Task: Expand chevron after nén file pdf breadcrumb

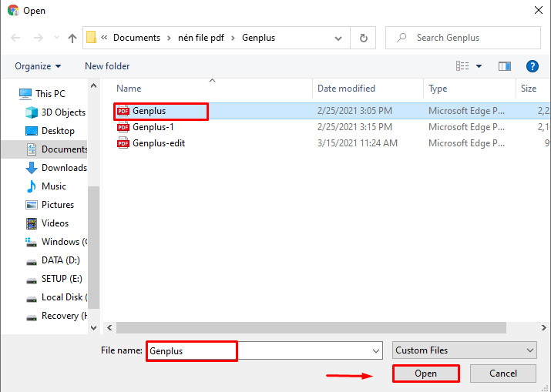Action: (x=233, y=38)
